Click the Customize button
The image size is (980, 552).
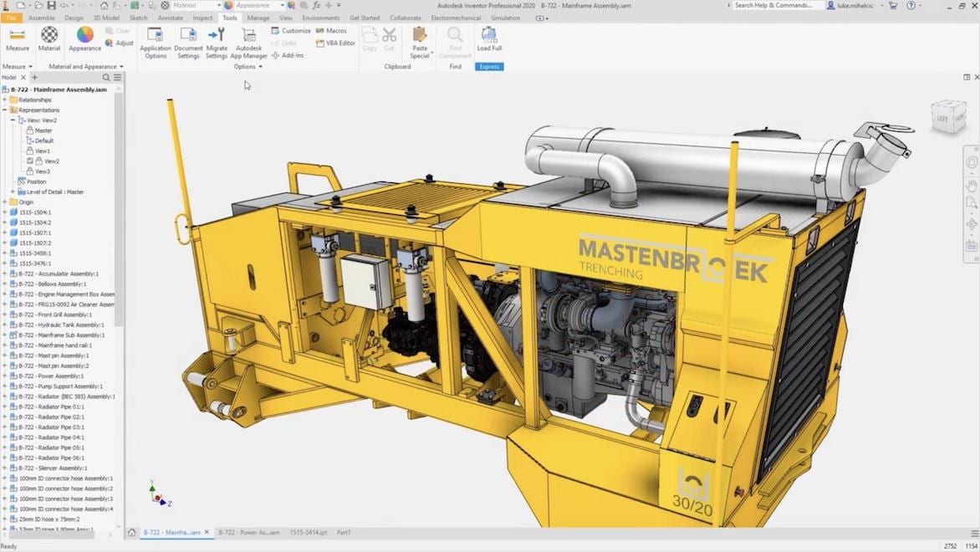coord(290,31)
